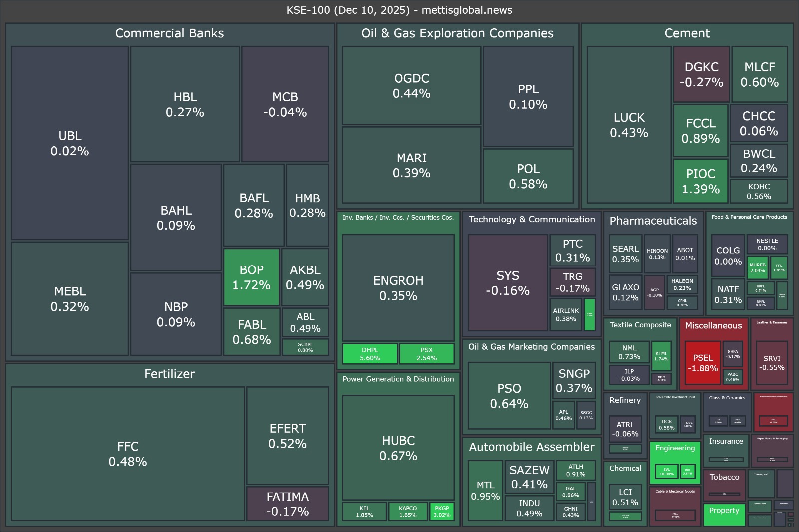This screenshot has height=532, width=799.
Task: Select the HUBC 0.67% tile
Action: (398, 448)
